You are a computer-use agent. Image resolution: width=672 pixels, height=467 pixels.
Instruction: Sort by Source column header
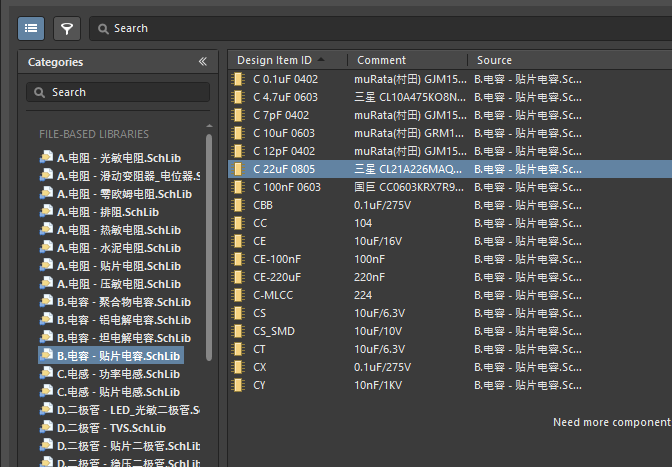tap(494, 60)
